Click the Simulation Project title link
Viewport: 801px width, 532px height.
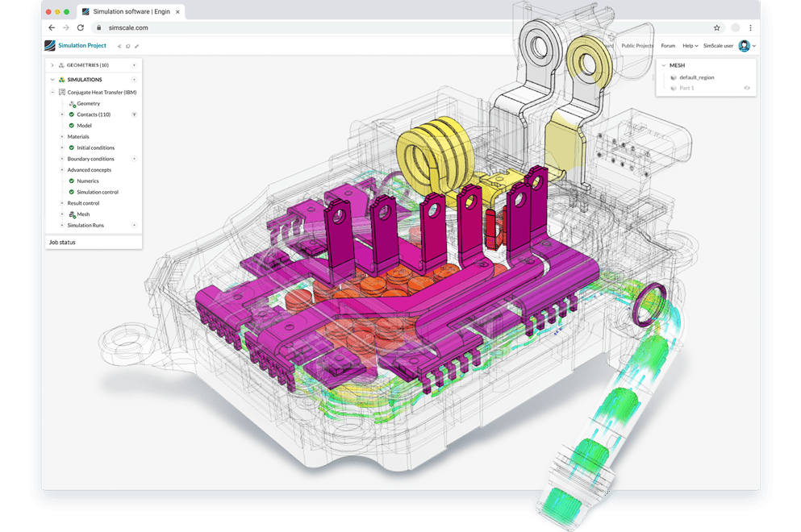tap(82, 46)
